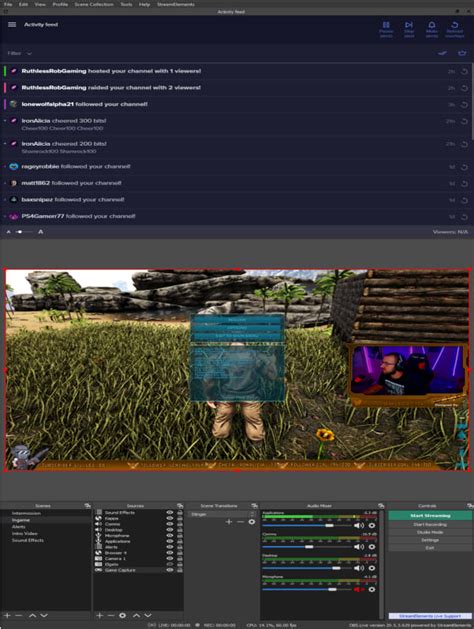Open the Profile menu
Viewport: 474px width, 629px height.
click(60, 4)
